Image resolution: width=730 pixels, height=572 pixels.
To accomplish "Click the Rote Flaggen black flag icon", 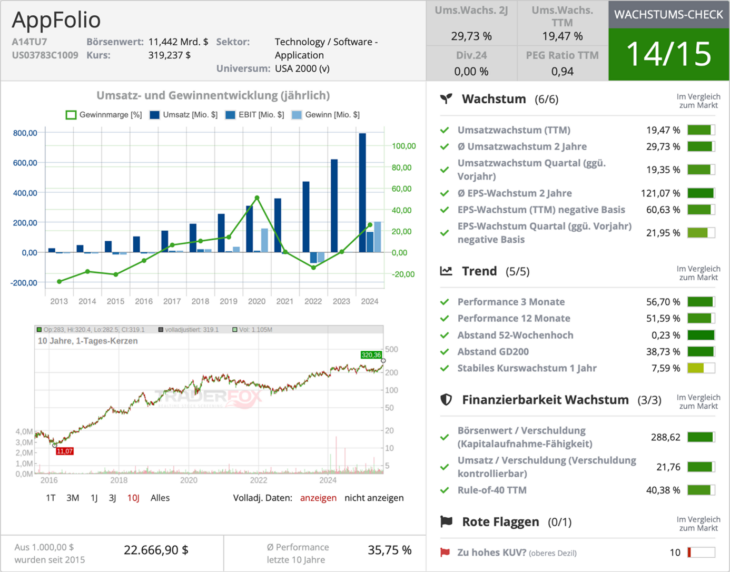I will click(x=446, y=522).
